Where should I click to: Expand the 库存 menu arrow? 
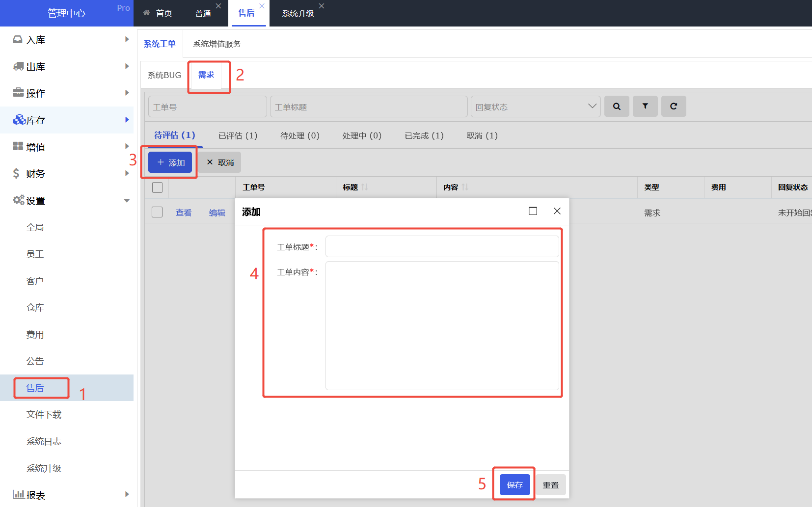[127, 120]
